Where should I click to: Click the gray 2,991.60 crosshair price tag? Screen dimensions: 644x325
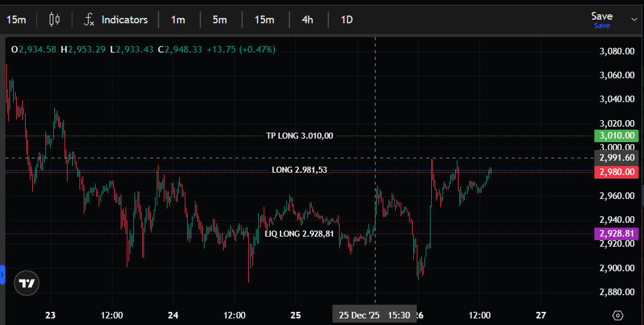pyautogui.click(x=616, y=158)
